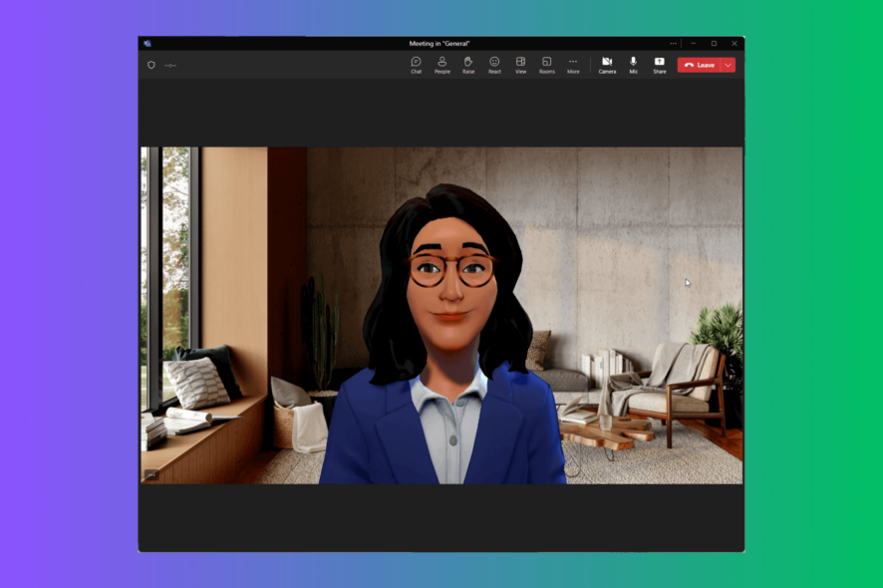Screen dimensions: 883x588
Task: Change the meeting View layout
Action: (x=519, y=64)
